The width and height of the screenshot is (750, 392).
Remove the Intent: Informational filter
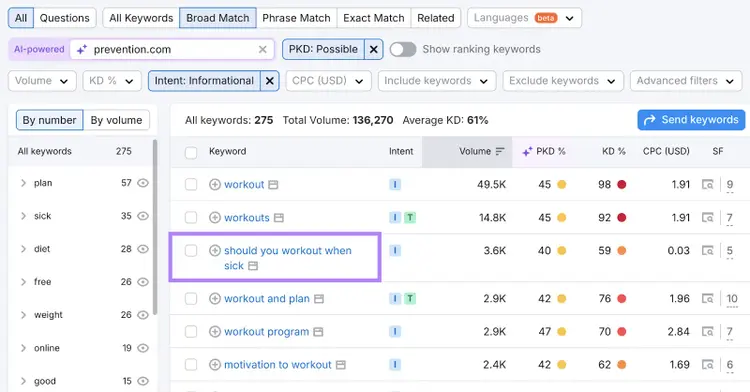[270, 81]
